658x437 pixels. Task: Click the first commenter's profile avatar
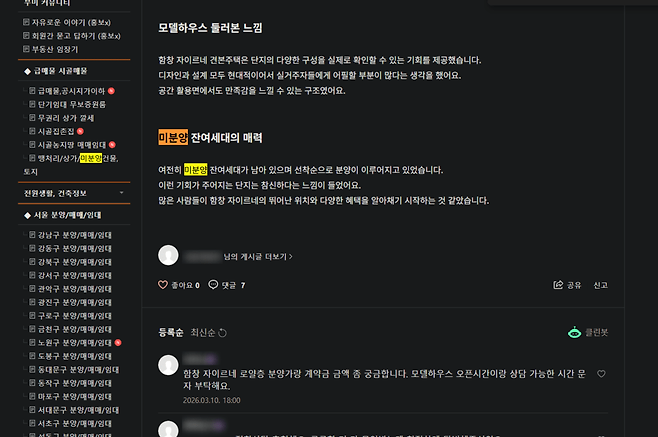[168, 365]
